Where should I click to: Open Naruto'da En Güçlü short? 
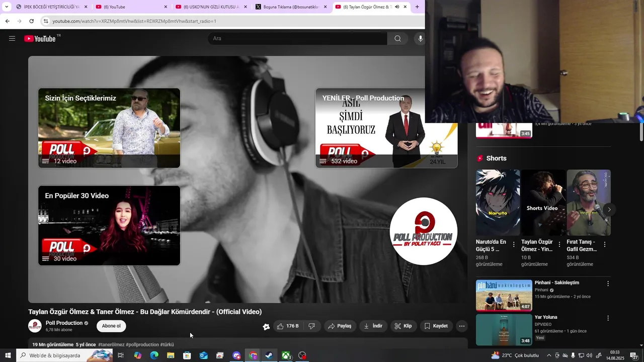tap(498, 203)
